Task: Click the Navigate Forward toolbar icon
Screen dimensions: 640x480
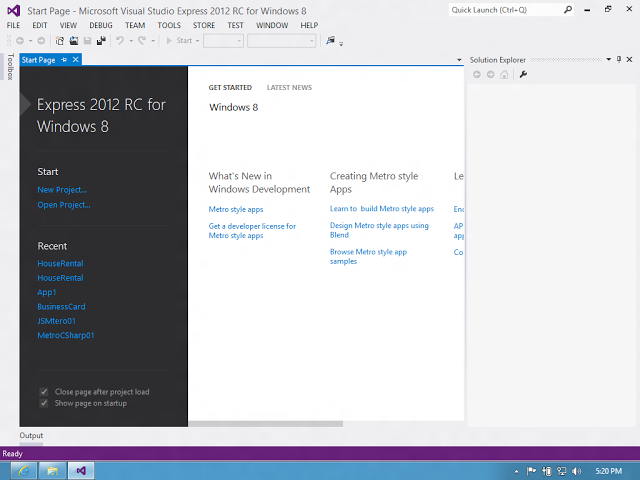Action: point(41,41)
